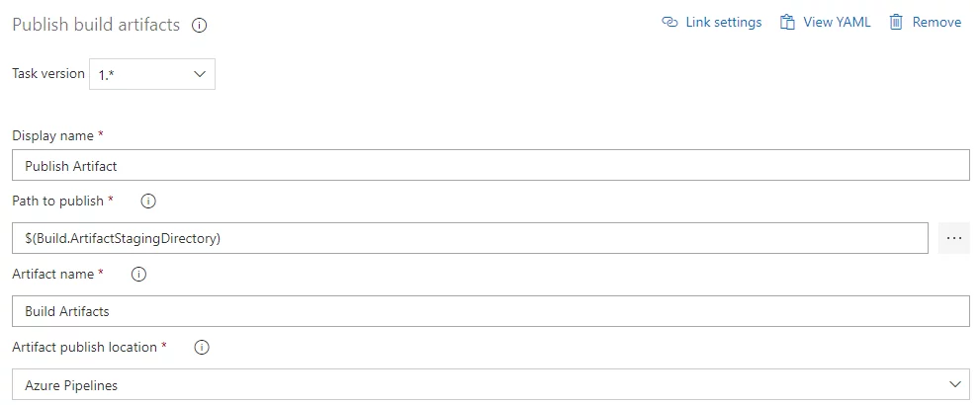This screenshot has height=405, width=980.
Task: Click the Publish build artifacts heading
Action: (x=96, y=25)
